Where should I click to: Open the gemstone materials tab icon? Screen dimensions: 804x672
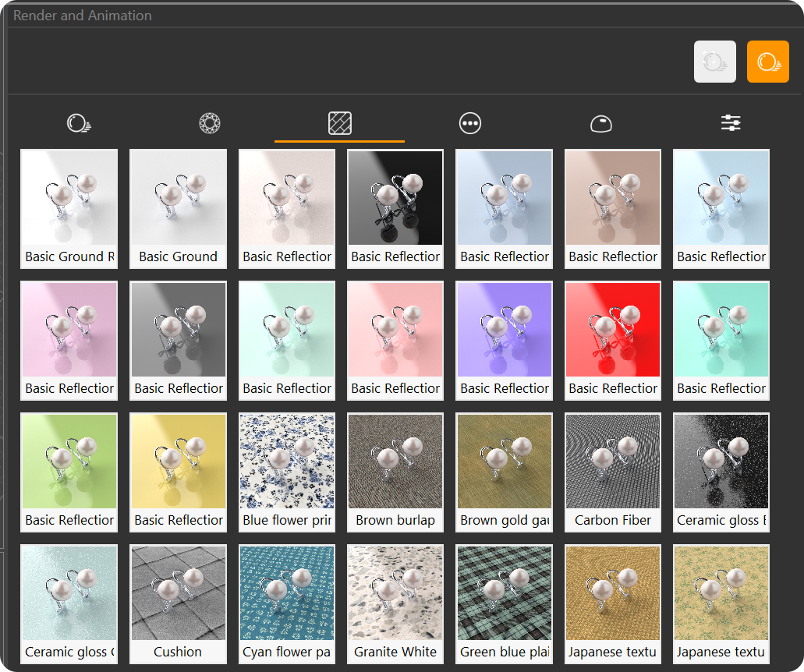pos(210,123)
